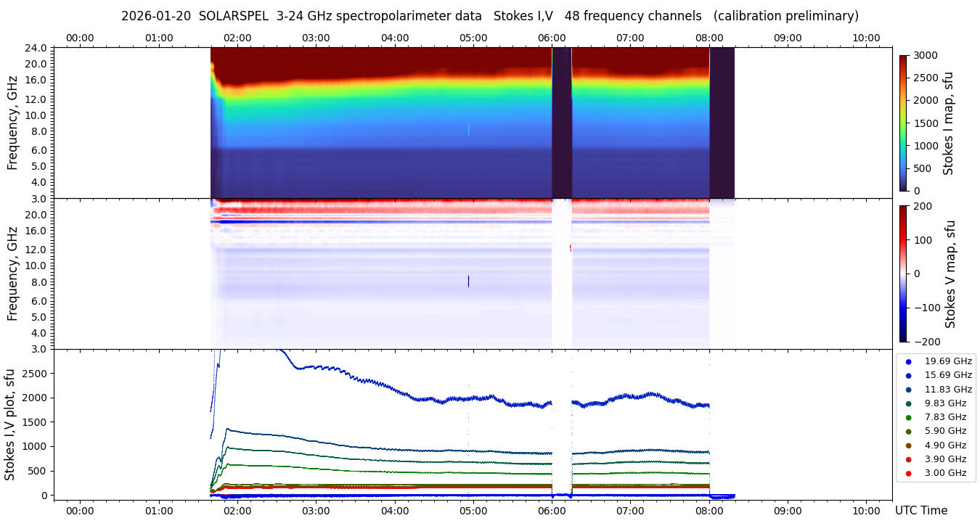980x526 pixels.
Task: Click the Stokes I map colorbar
Action: (903, 123)
